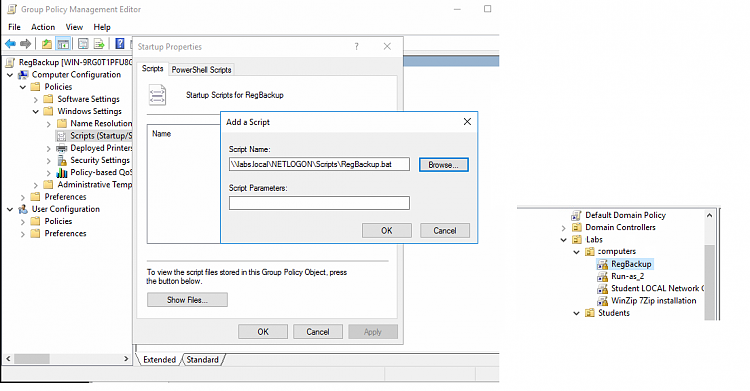Click Cancel in the Add a Script dialog
The height and width of the screenshot is (391, 750).
(x=445, y=231)
